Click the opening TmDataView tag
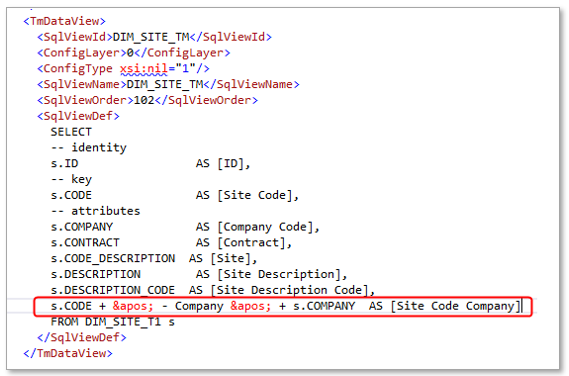Image resolution: width=569 pixels, height=376 pixels. pyautogui.click(x=65, y=21)
